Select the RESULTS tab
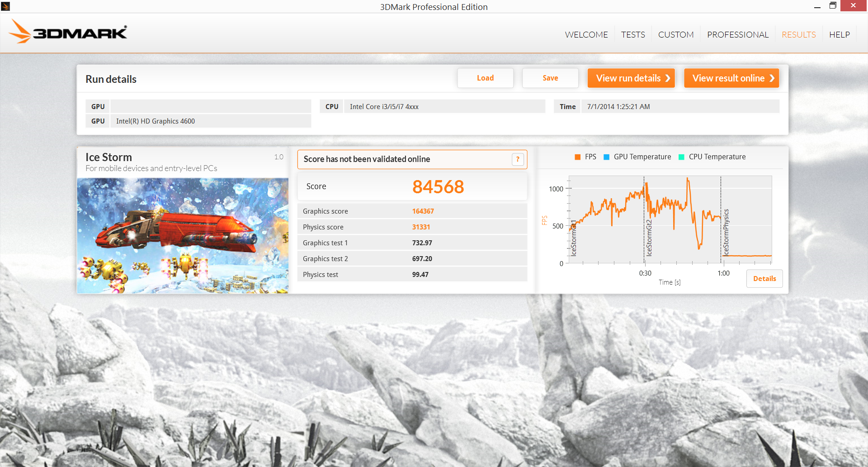 coord(799,35)
